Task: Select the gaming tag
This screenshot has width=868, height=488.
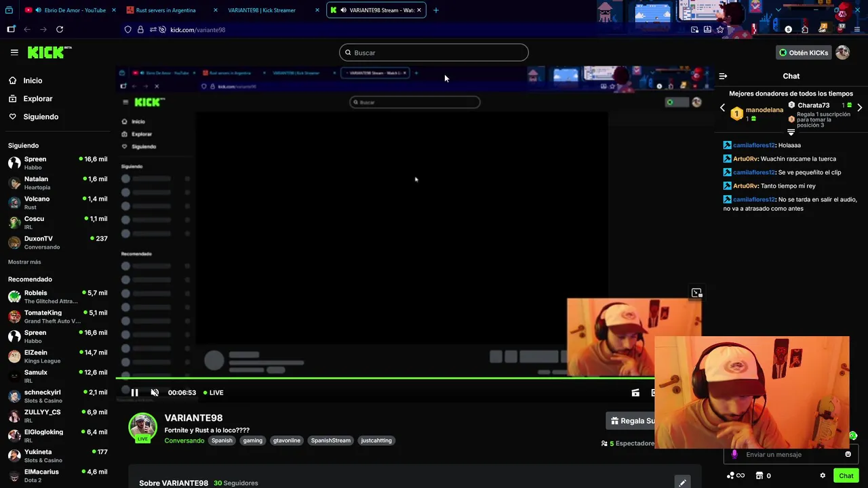Action: 253,441
